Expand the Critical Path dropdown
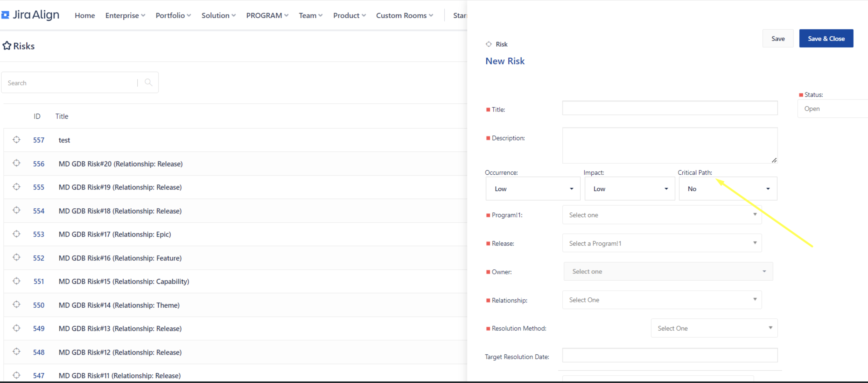 [x=728, y=189]
